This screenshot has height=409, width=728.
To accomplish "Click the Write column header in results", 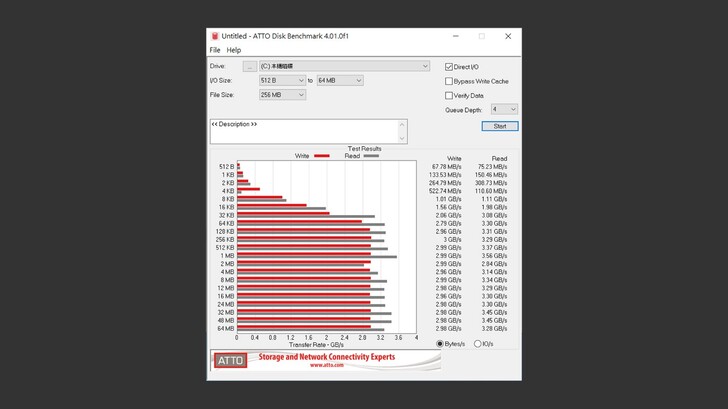I will [x=454, y=158].
